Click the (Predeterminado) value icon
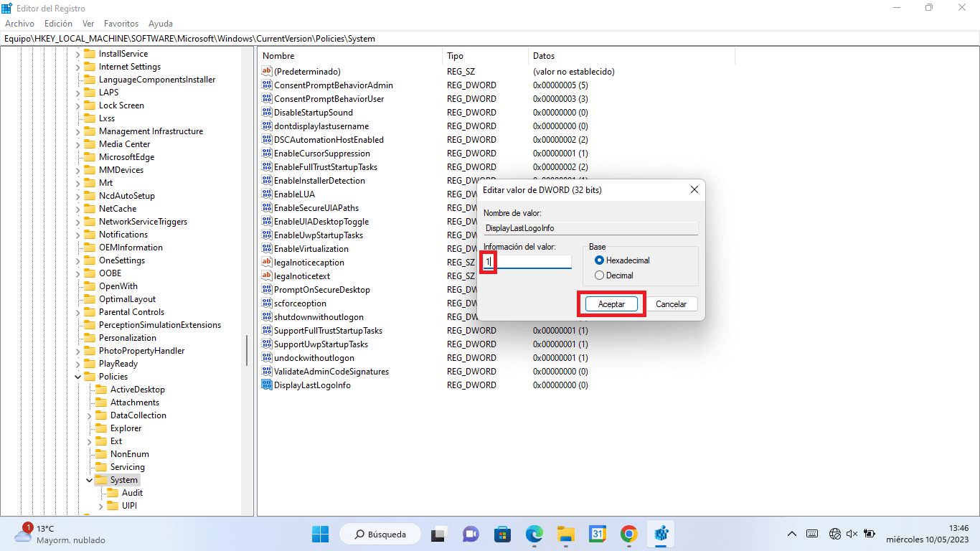The height and width of the screenshot is (551, 980). [267, 72]
